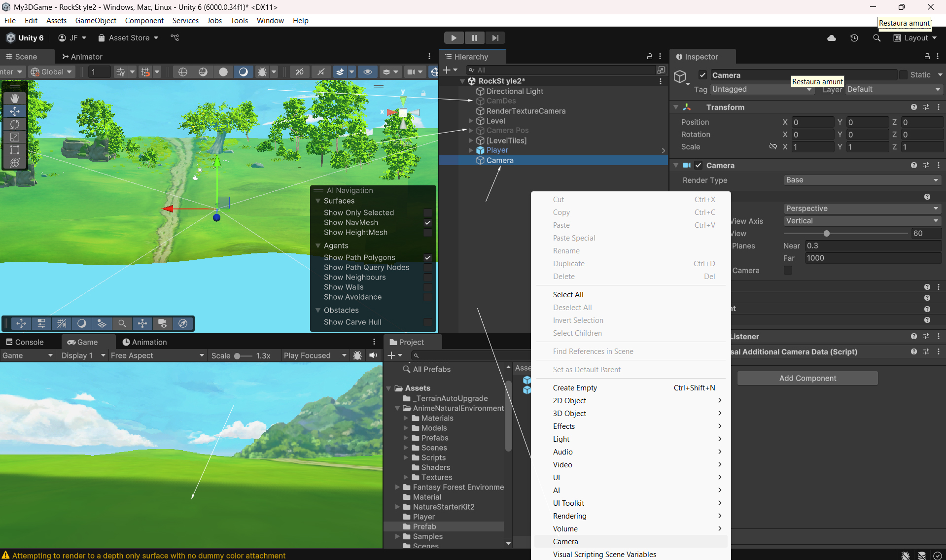Adjust the Field of View slider
The width and height of the screenshot is (946, 560).
pos(827,234)
